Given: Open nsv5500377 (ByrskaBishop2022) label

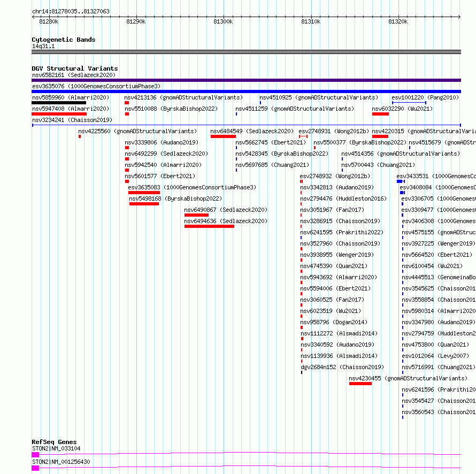Looking at the screenshot, I should point(360,142).
